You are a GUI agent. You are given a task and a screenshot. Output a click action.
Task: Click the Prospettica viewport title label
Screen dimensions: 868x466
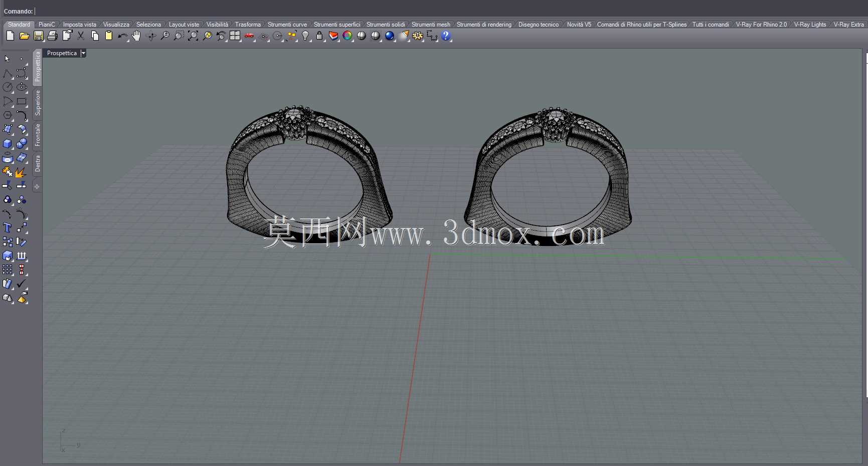[62, 53]
